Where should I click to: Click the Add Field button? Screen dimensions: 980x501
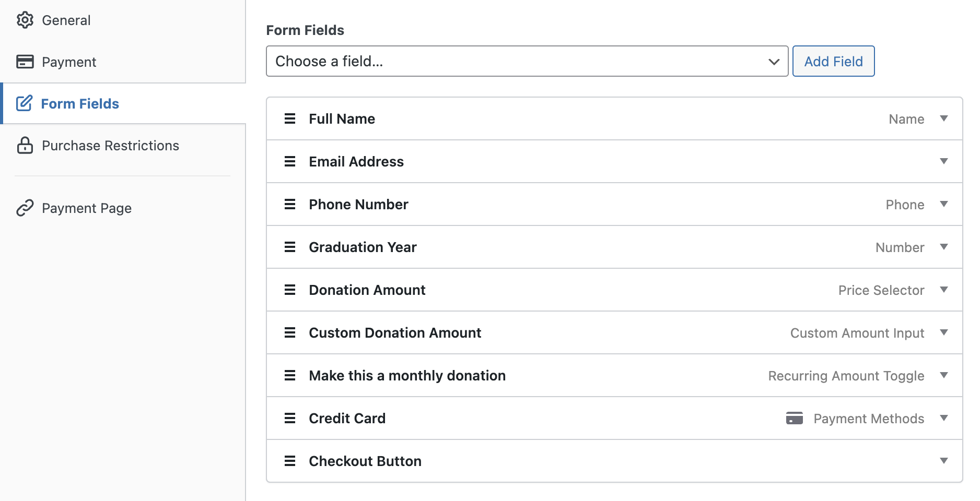click(x=833, y=61)
